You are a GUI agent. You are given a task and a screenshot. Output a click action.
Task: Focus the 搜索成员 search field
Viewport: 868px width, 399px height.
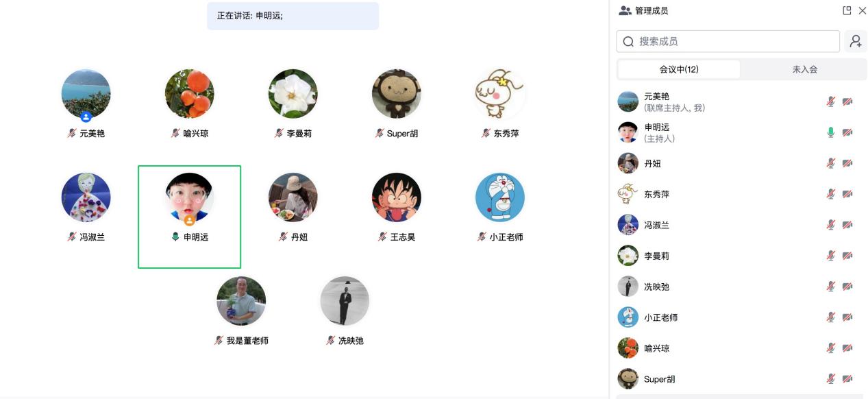728,41
